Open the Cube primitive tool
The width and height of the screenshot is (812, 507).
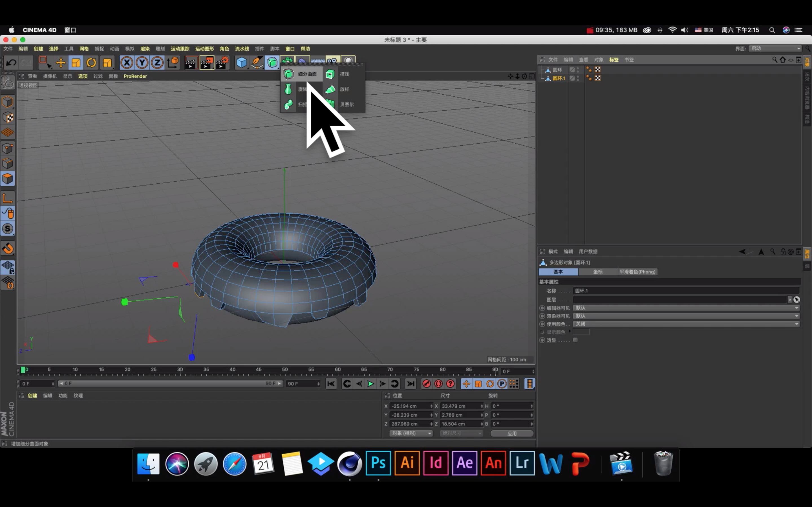(241, 63)
